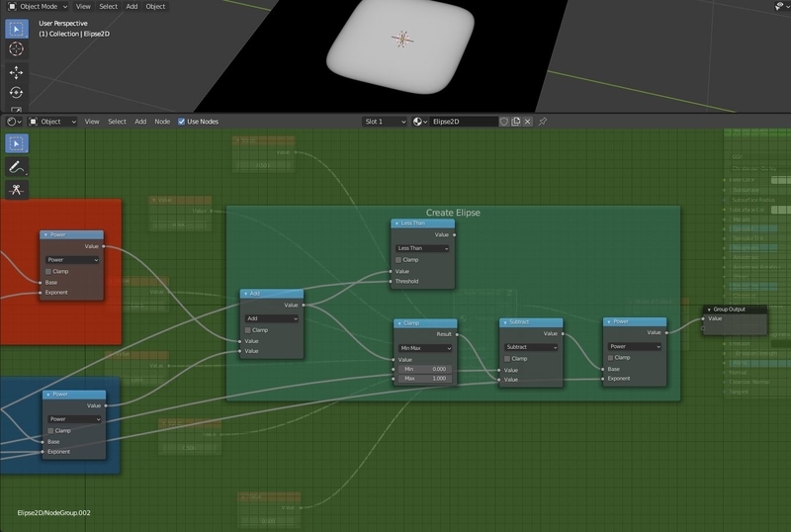Click the Clamp node Result socket

point(457,334)
